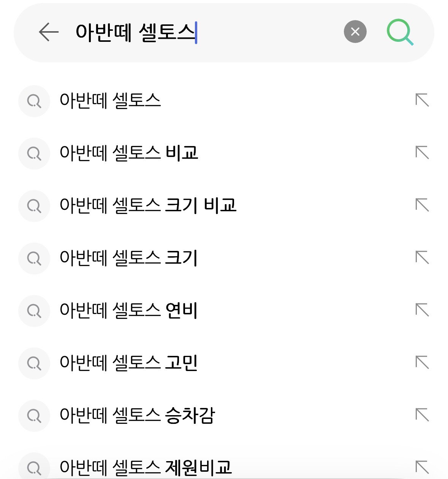The image size is (448, 479).
Task: Click inside the 아반떼 셀토스 search field
Action: pos(205,32)
